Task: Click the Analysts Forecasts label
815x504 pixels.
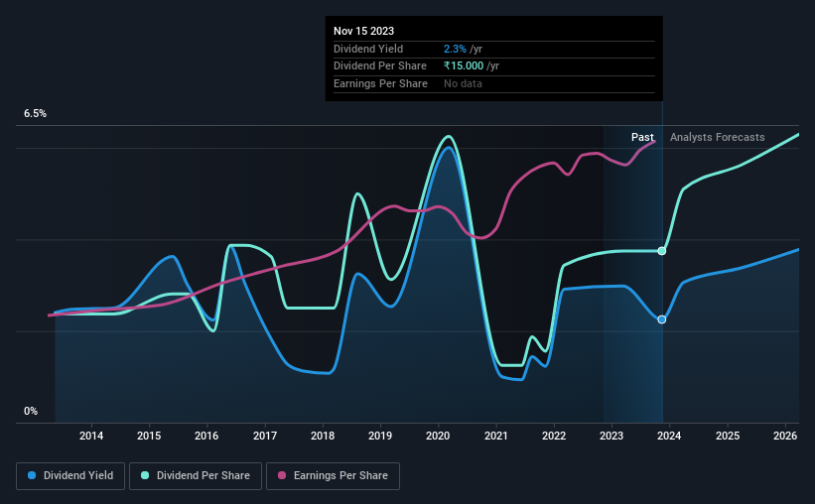Action: click(718, 137)
